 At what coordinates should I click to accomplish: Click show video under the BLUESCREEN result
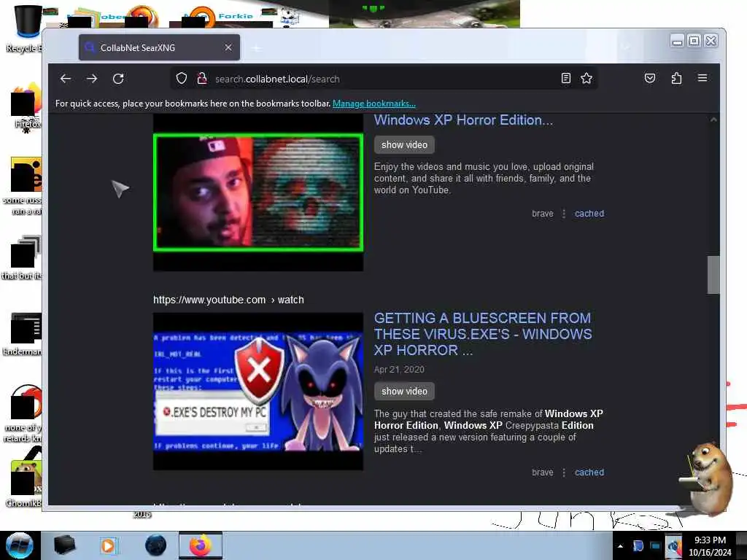[x=404, y=391]
